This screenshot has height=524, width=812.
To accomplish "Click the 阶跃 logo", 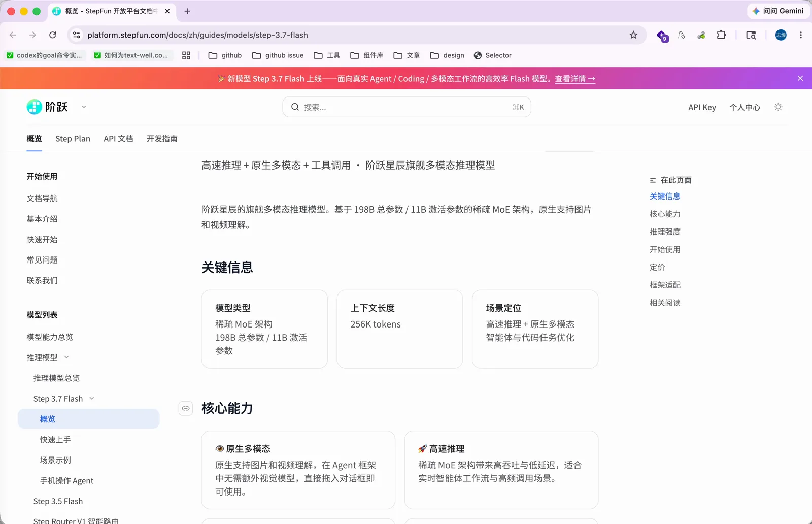I will (x=47, y=107).
